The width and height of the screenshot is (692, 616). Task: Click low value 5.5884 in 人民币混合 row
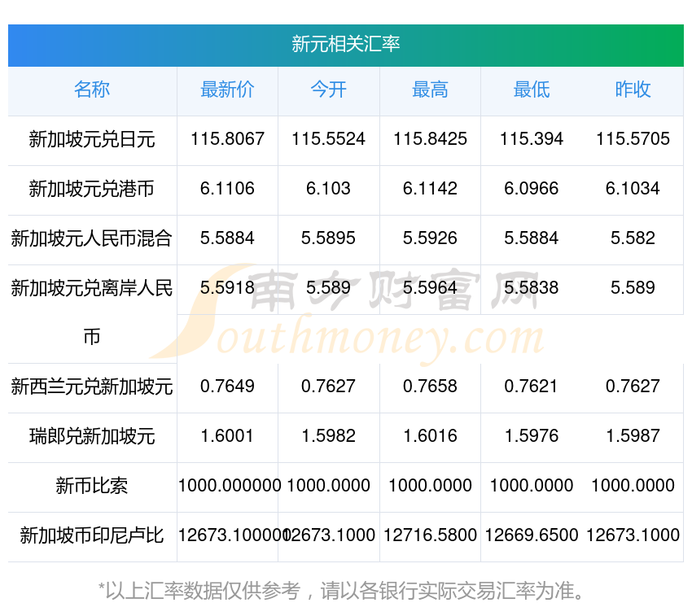532,238
